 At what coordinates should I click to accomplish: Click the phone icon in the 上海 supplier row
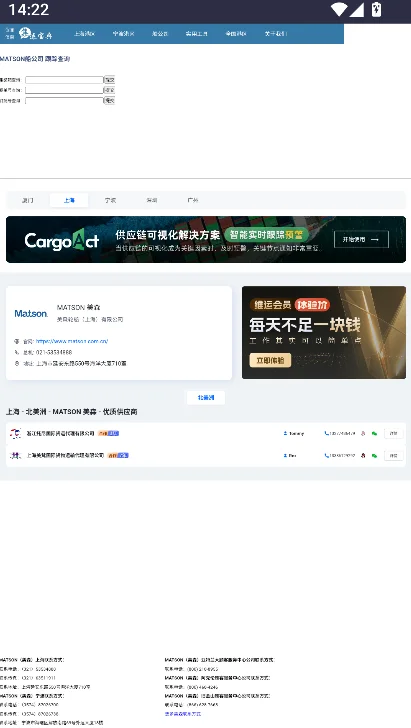[326, 455]
